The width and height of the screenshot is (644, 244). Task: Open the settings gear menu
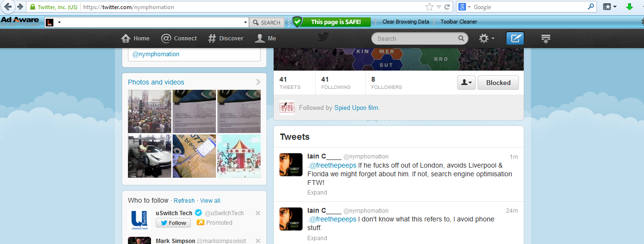(x=486, y=38)
